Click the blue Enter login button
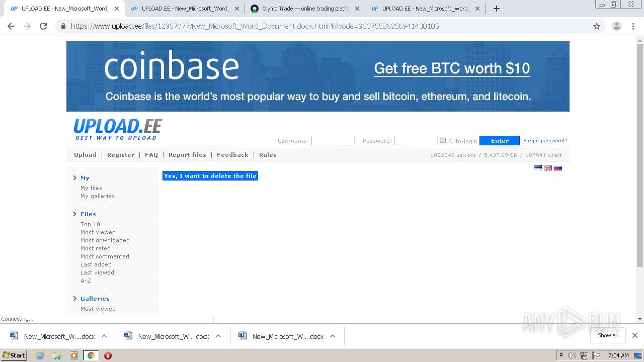Image resolution: width=644 pixels, height=362 pixels. 500,141
